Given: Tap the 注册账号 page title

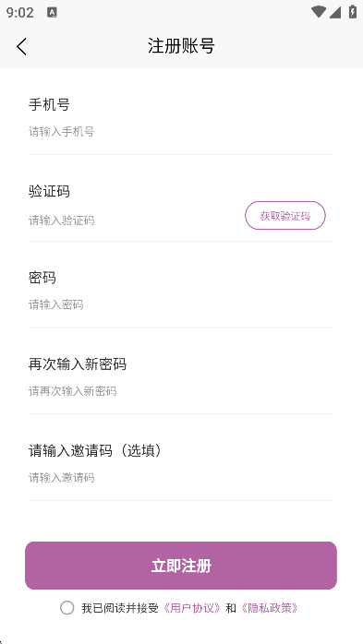Looking at the screenshot, I should coord(181,45).
